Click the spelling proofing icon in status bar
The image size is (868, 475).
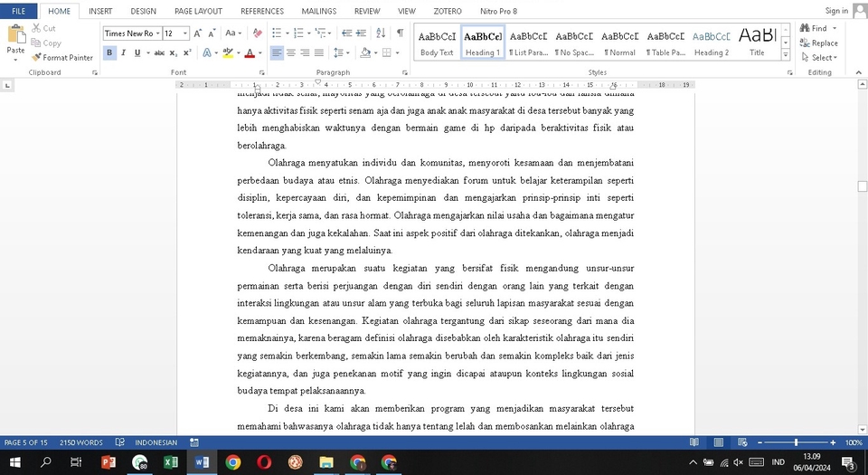(119, 442)
